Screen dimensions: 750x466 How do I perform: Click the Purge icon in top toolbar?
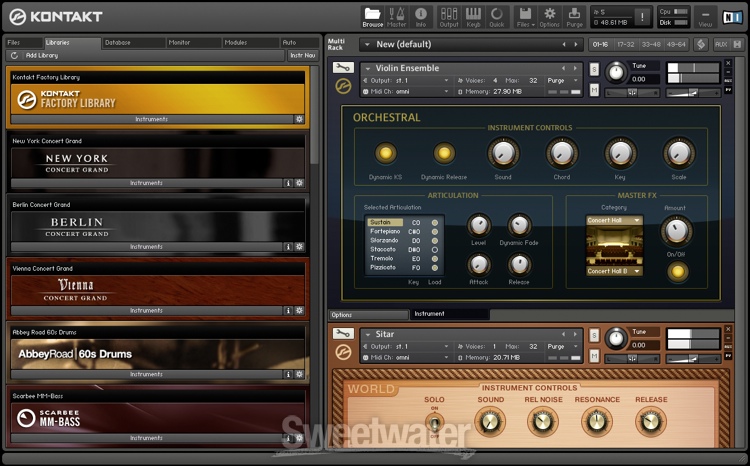575,16
